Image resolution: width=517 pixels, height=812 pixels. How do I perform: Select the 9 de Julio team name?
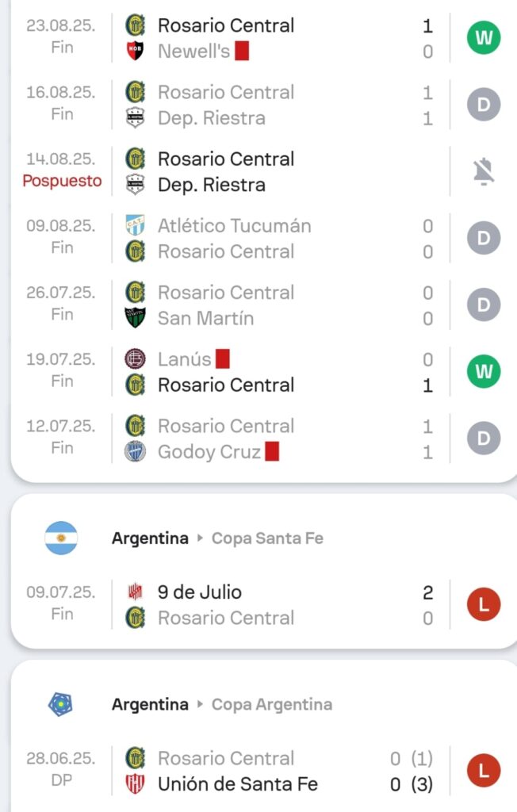point(200,592)
